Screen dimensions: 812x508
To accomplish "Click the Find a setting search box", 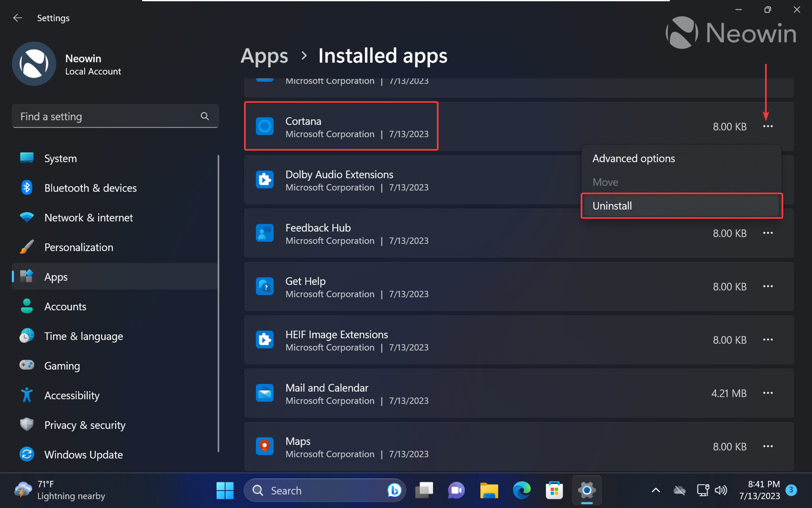I will [116, 116].
